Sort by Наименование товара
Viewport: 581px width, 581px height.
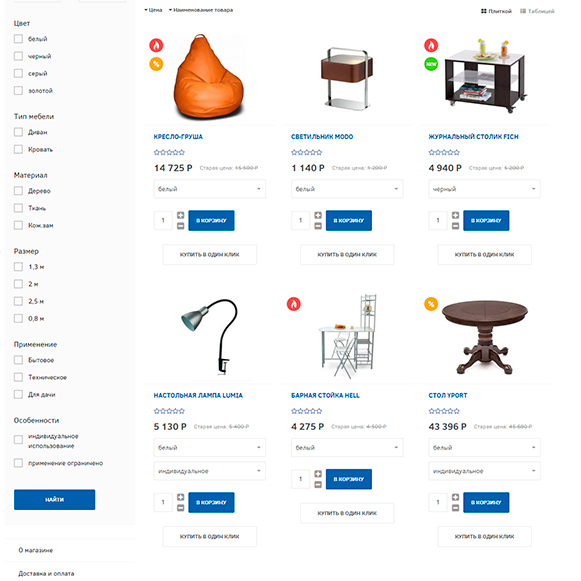201,10
